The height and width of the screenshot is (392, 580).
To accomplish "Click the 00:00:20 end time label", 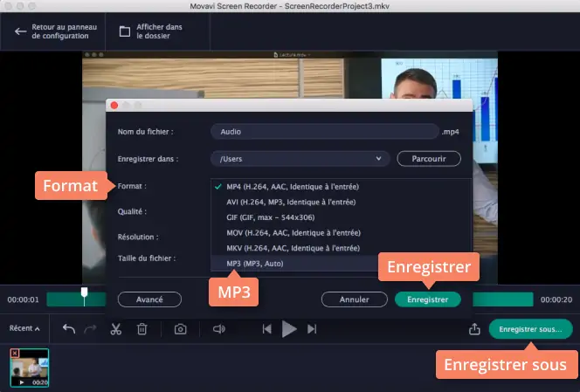I will 556,299.
